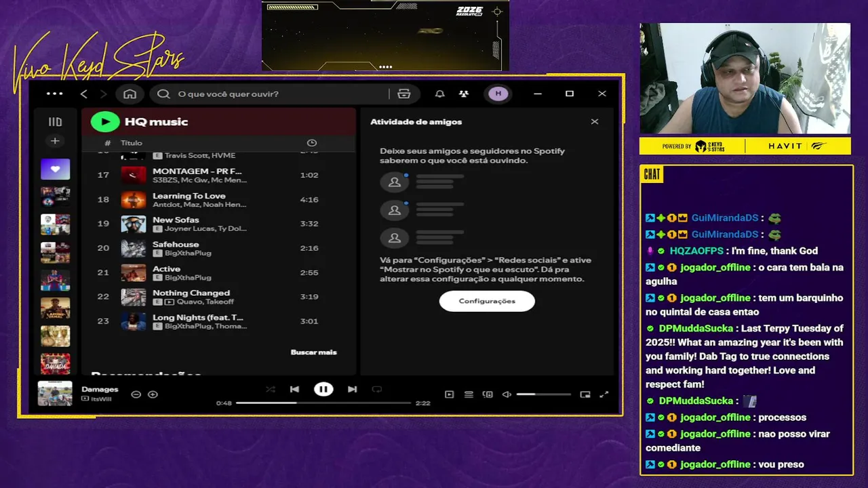Open the friend activity icon
Viewport: 868px width, 488px height.
pyautogui.click(x=463, y=94)
